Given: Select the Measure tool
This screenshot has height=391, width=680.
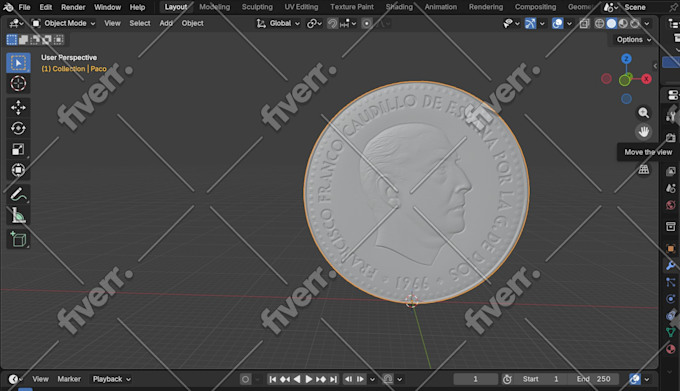Looking at the screenshot, I should (x=18, y=215).
